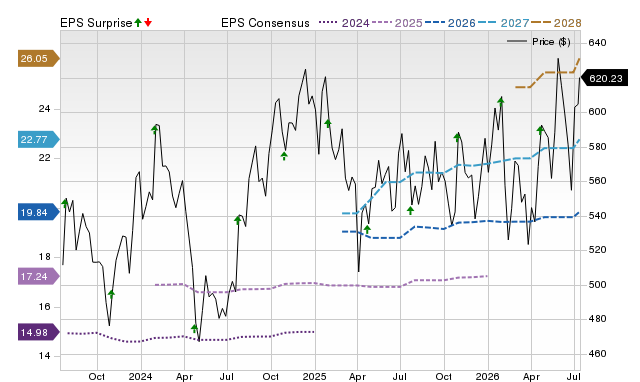This screenshot has width=640, height=382.
Task: Select the 2027 consensus legend entry
Action: coord(503,23)
